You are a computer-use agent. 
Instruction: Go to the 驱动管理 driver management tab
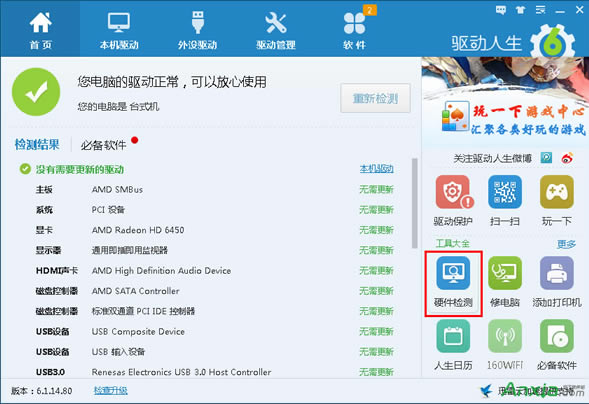[x=276, y=30]
